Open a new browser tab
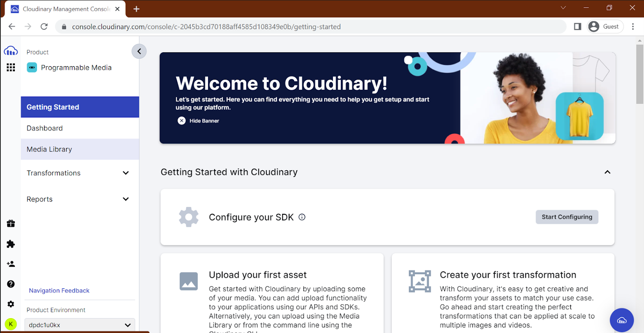 tap(136, 9)
